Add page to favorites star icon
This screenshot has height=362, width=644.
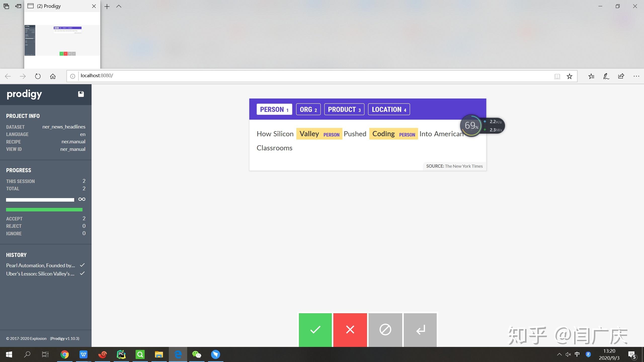pyautogui.click(x=570, y=76)
